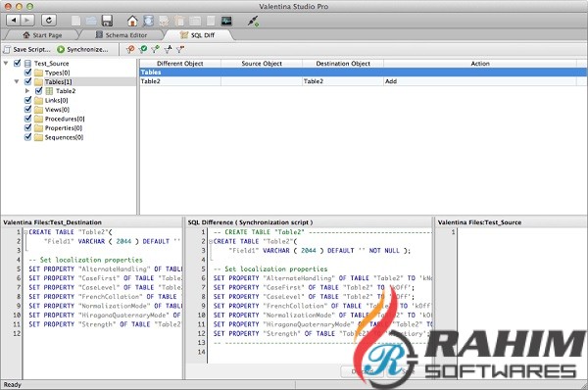588x390 pixels.
Task: Toggle the Sequences[0] checkbox
Action: click(27, 137)
